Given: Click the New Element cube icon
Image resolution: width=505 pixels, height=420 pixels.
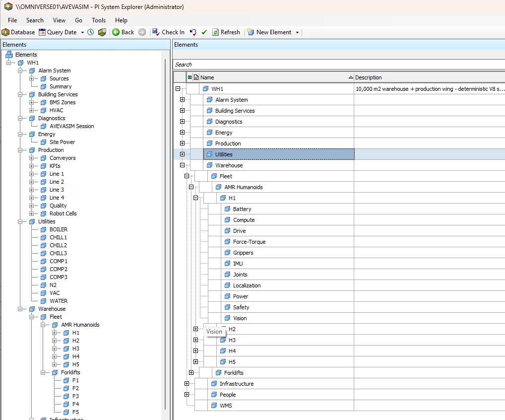Looking at the screenshot, I should pos(251,32).
